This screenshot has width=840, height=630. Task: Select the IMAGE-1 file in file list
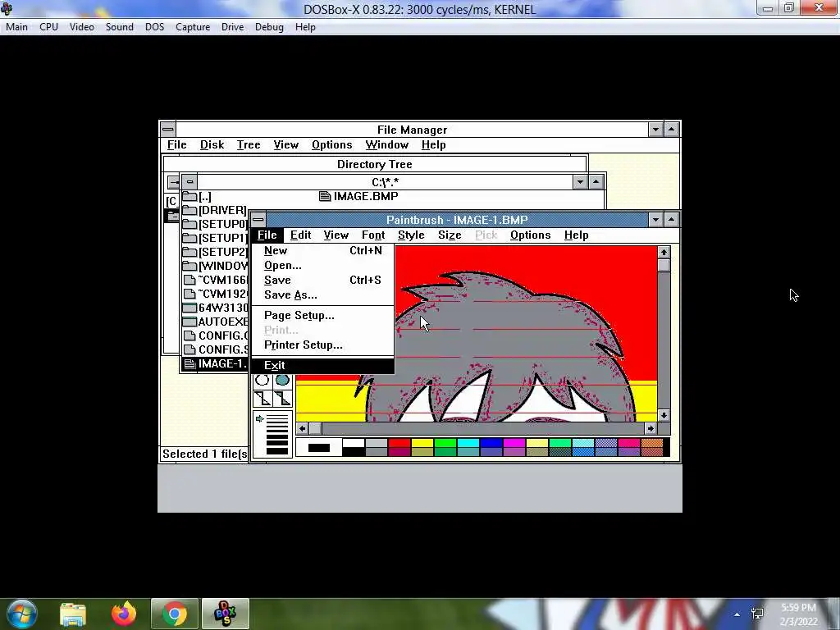click(x=216, y=363)
